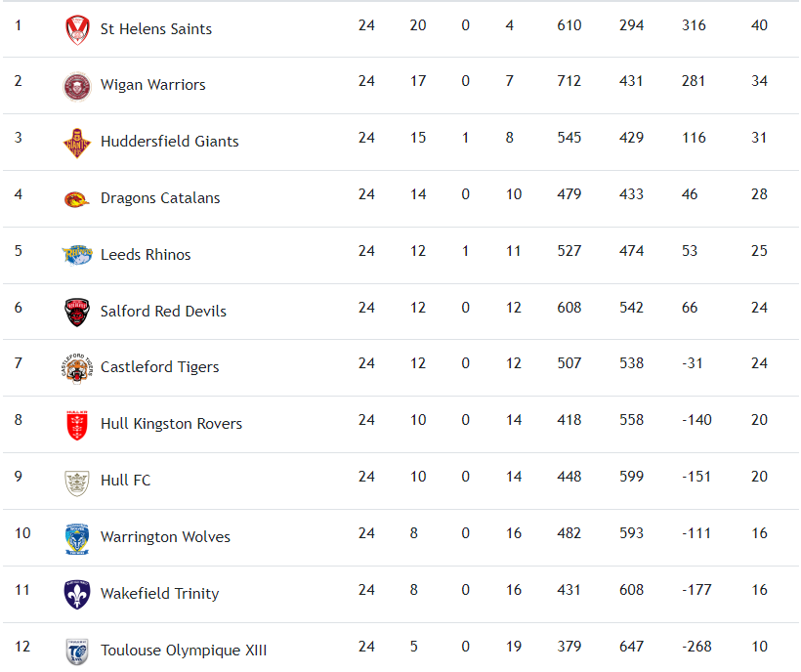Screen dimensions: 801x672
Task: Open the Hull FC team link
Action: tap(126, 481)
